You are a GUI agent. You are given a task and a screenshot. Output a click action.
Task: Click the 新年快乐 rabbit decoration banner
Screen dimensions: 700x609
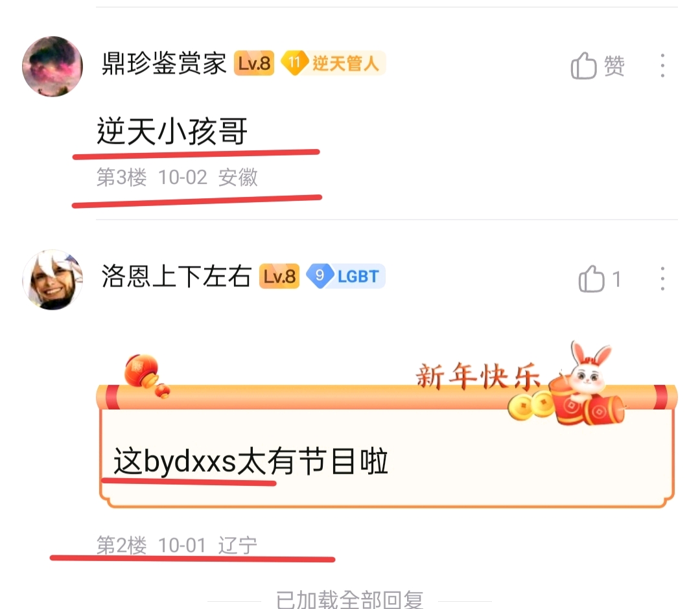point(513,384)
